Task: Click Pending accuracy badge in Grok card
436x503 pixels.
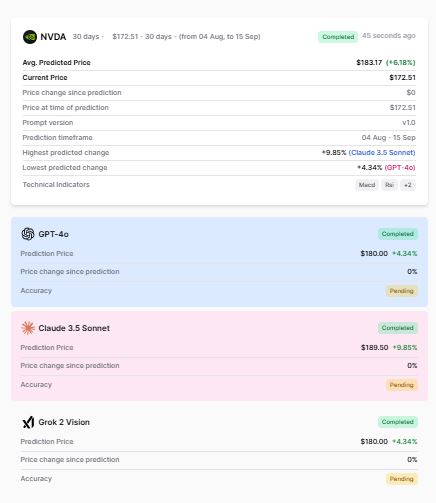Action: pos(401,479)
